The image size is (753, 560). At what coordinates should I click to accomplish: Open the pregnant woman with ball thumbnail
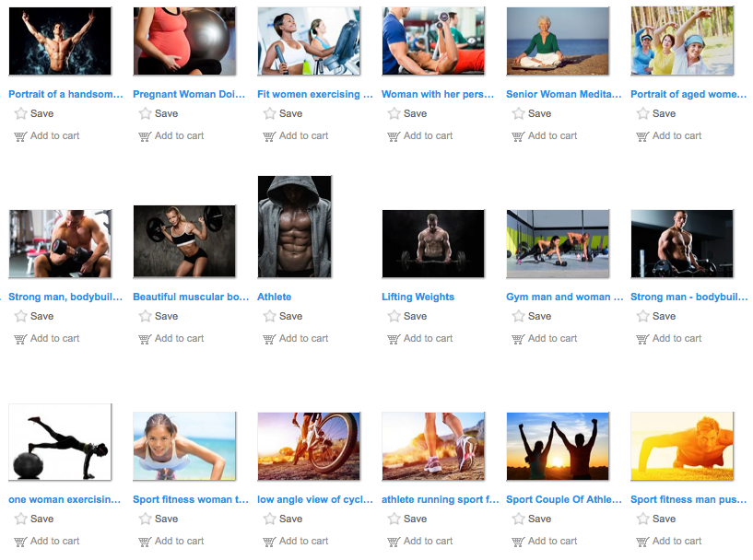pyautogui.click(x=184, y=41)
